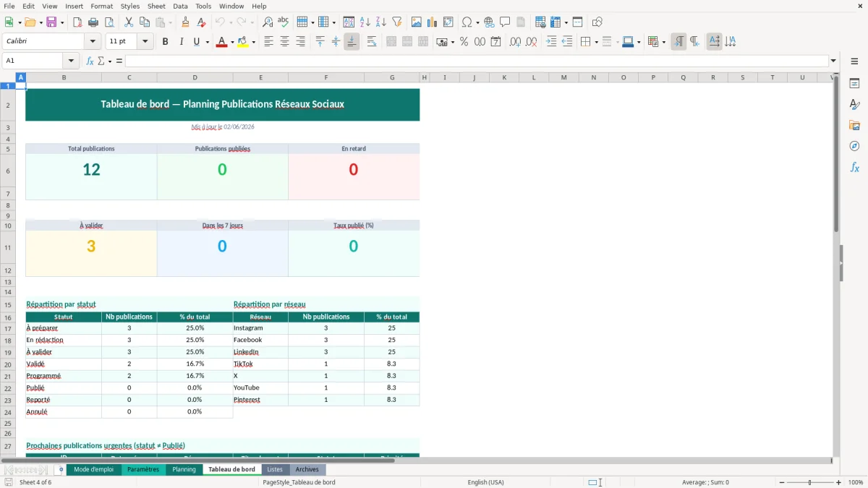Clear direct formatting icon
The image size is (868, 488).
coord(202,22)
